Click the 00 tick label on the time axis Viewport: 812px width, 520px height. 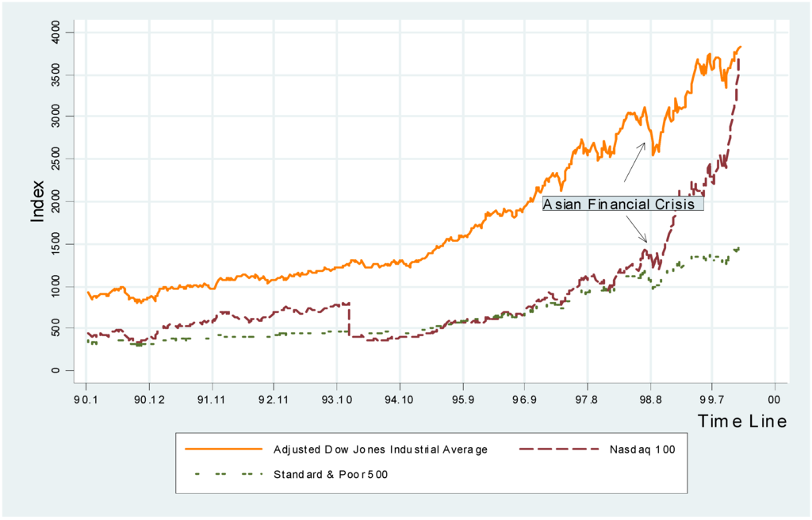coord(774,400)
